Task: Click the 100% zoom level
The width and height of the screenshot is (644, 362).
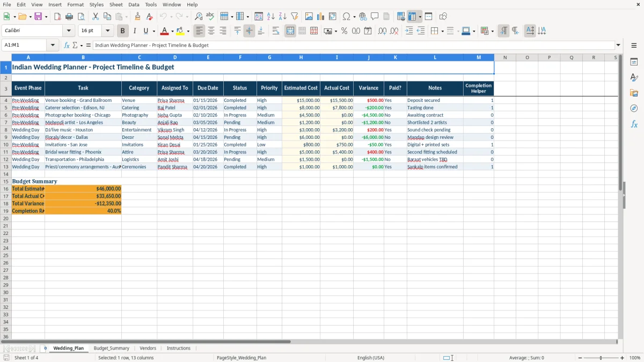Action: [x=635, y=358]
